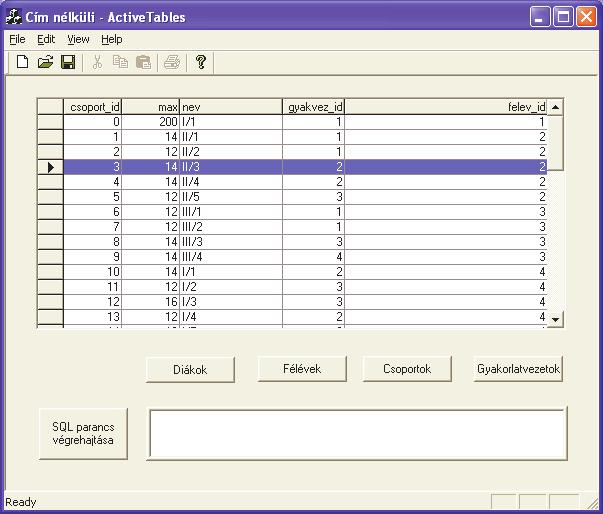Image resolution: width=603 pixels, height=514 pixels.
Task: Show the Csoportok table
Action: click(407, 369)
